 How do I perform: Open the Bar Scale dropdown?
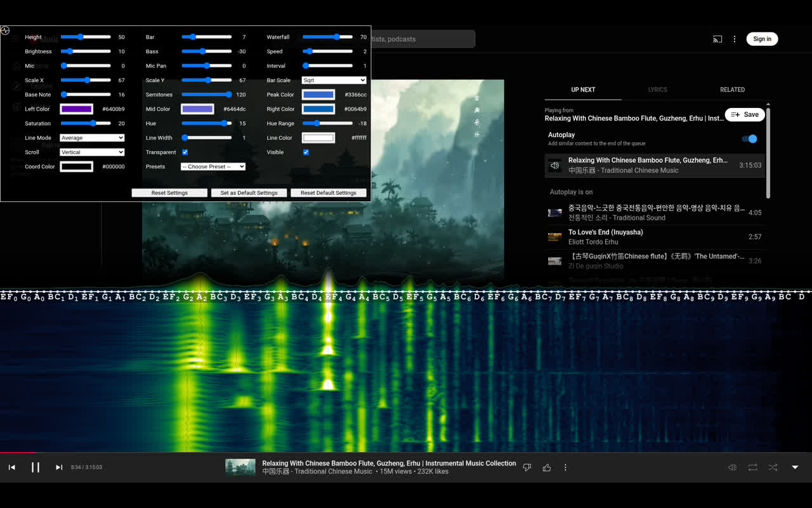[x=334, y=80]
